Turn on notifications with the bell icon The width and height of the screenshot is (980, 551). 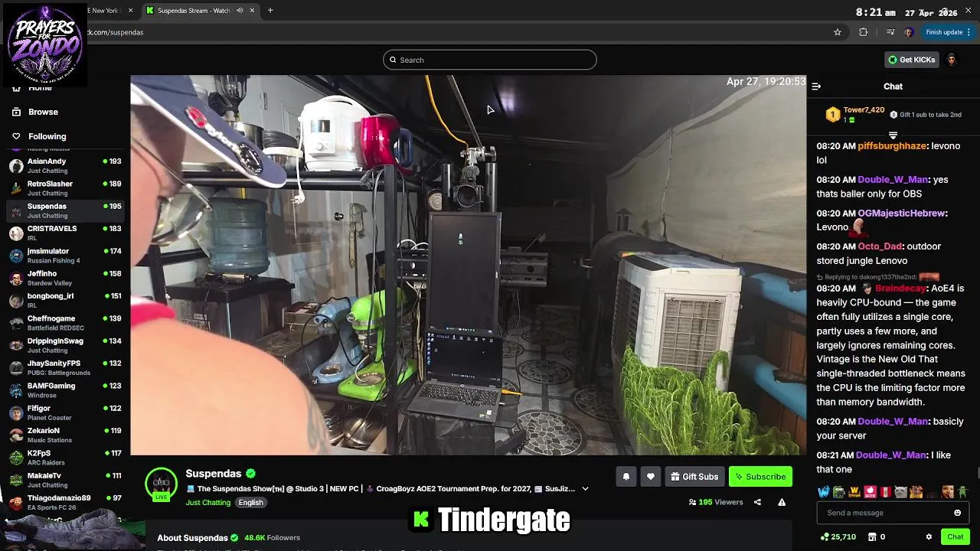point(626,477)
